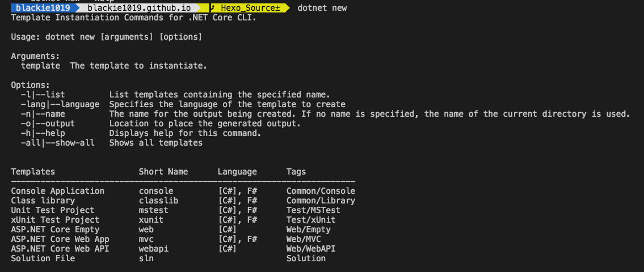Click the blackie1019 user prompt segment

pos(43,8)
